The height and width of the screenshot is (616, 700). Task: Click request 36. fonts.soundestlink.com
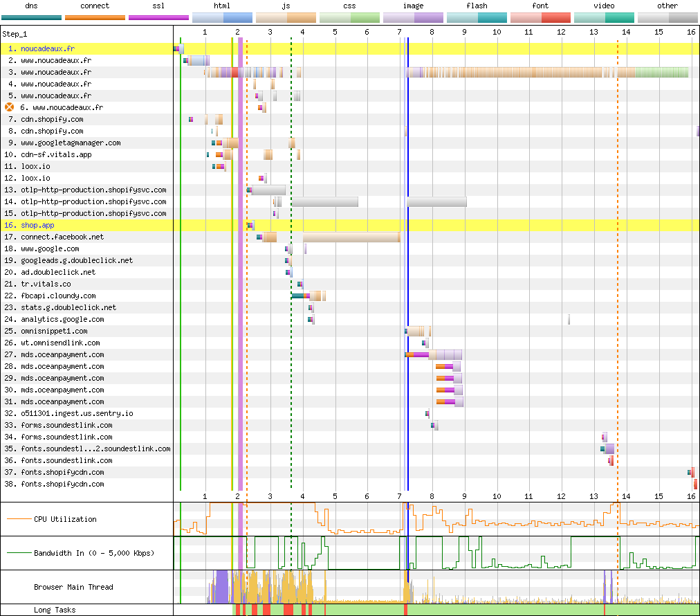click(59, 460)
